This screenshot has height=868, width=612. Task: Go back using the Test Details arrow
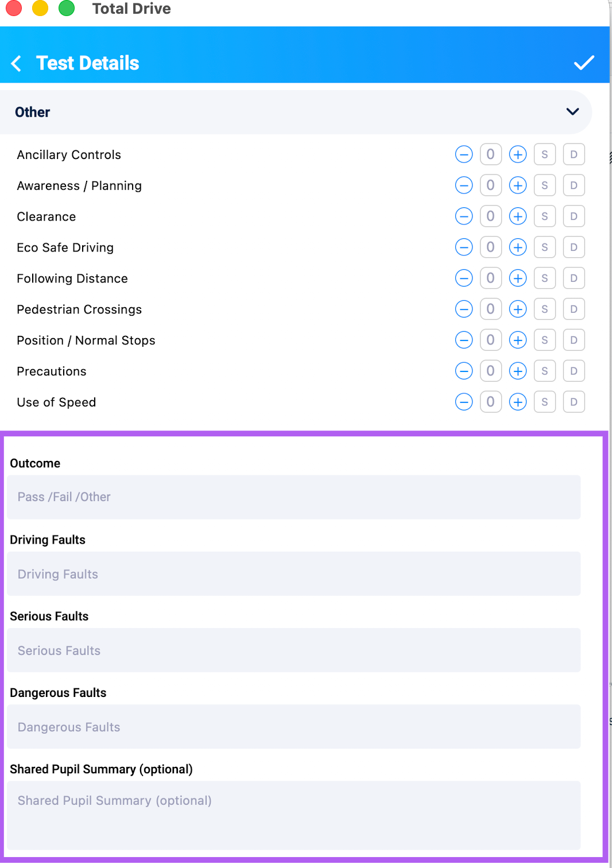point(16,63)
